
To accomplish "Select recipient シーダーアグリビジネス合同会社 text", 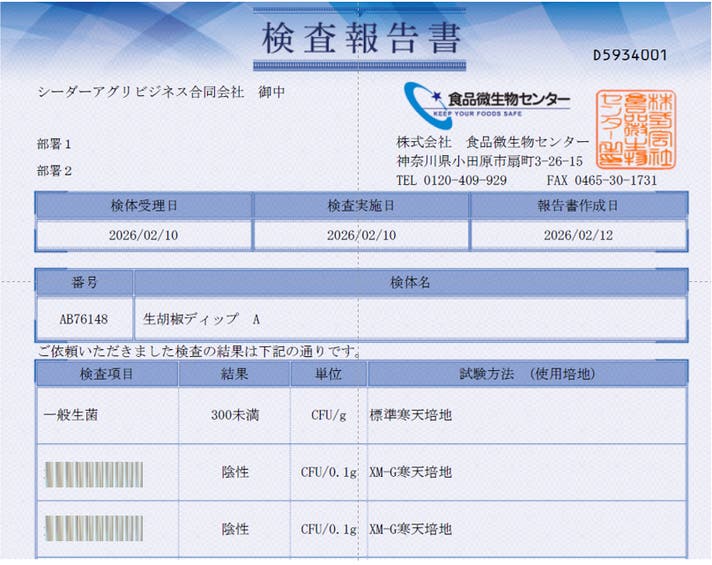I will pos(140,91).
